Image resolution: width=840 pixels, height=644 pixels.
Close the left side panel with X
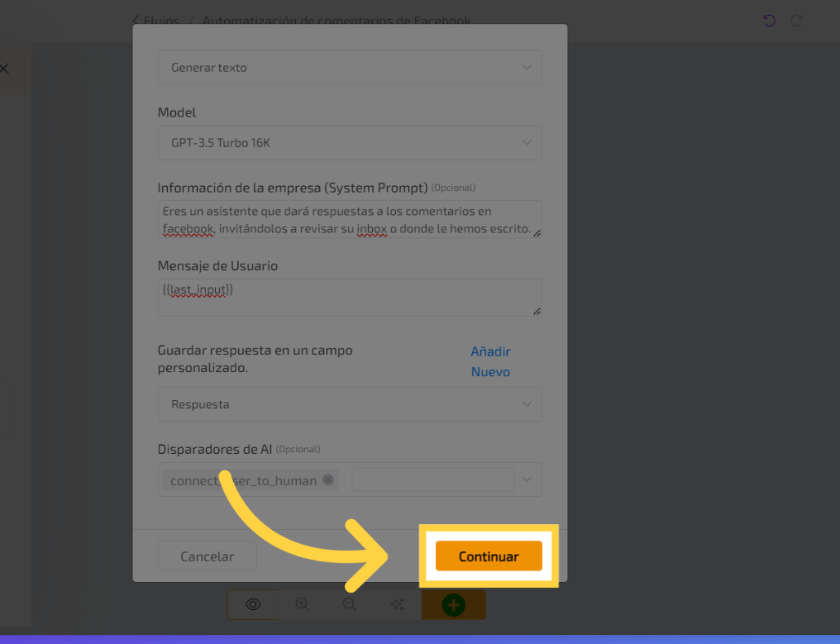pyautogui.click(x=4, y=69)
